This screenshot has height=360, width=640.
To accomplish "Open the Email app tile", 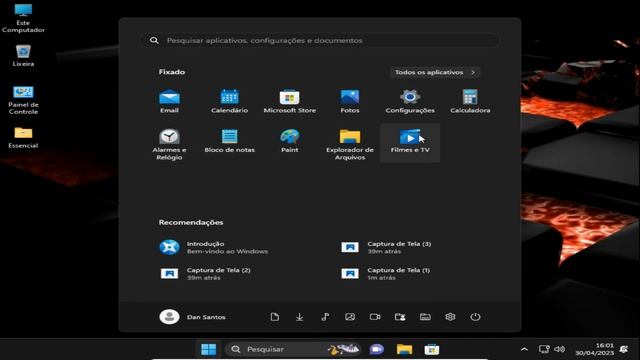I will pyautogui.click(x=169, y=102).
